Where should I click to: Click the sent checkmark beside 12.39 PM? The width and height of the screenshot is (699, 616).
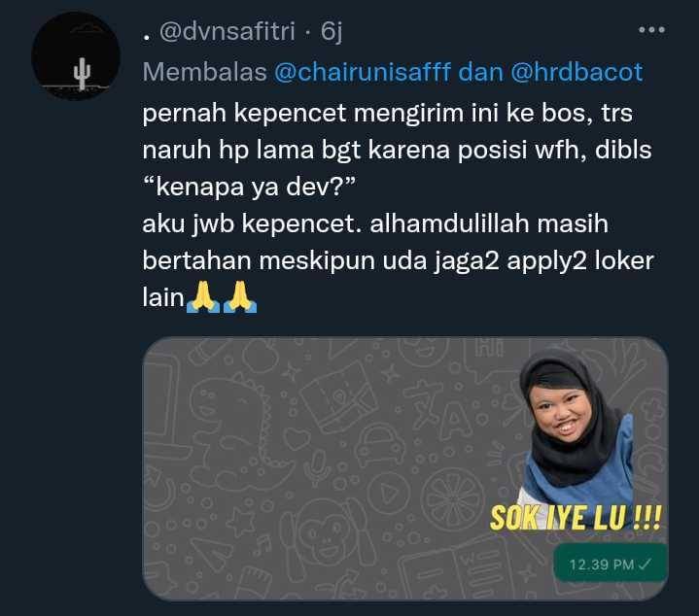(x=646, y=565)
